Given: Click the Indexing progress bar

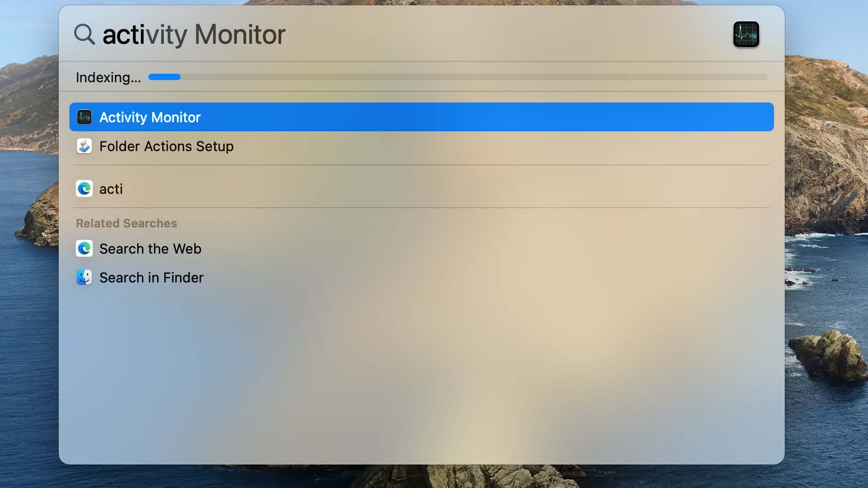Looking at the screenshot, I should [x=458, y=77].
